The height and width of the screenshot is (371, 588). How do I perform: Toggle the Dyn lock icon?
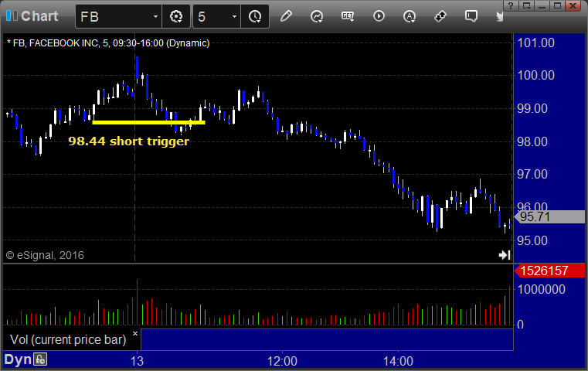(x=40, y=359)
